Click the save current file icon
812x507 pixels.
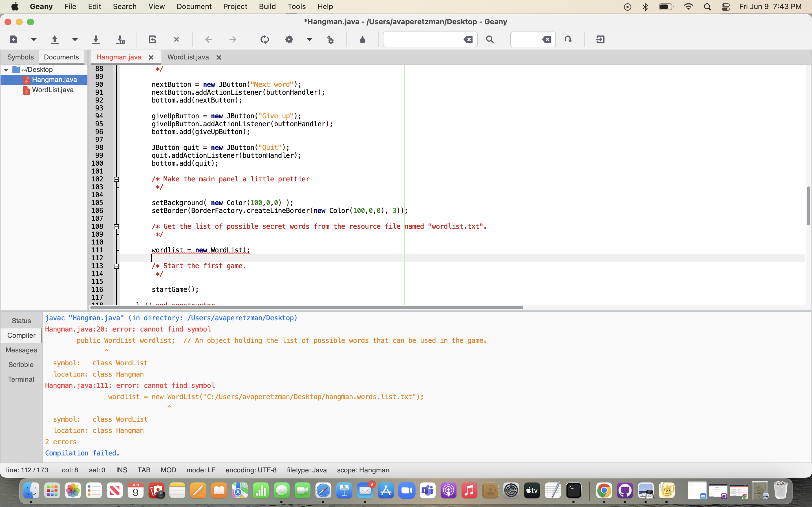[96, 39]
